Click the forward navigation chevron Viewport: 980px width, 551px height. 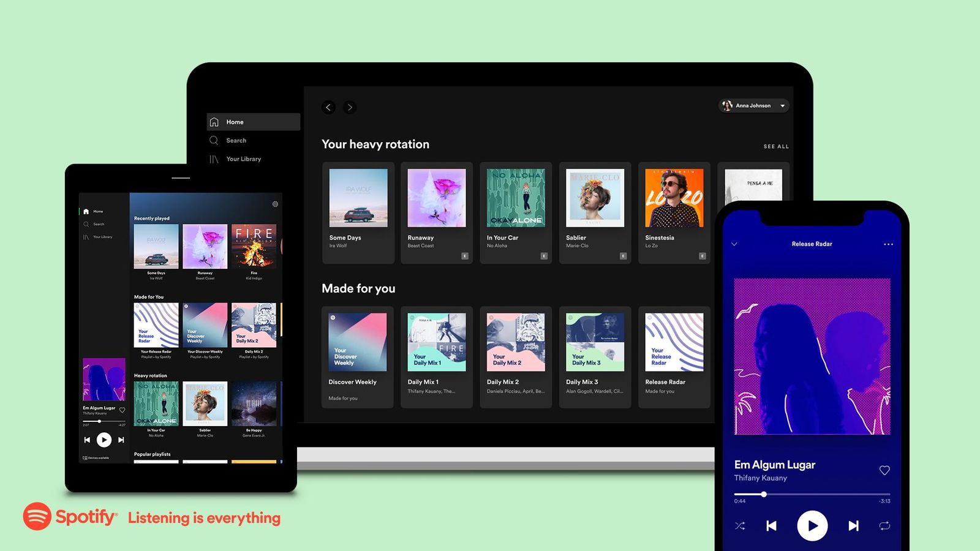coord(349,107)
